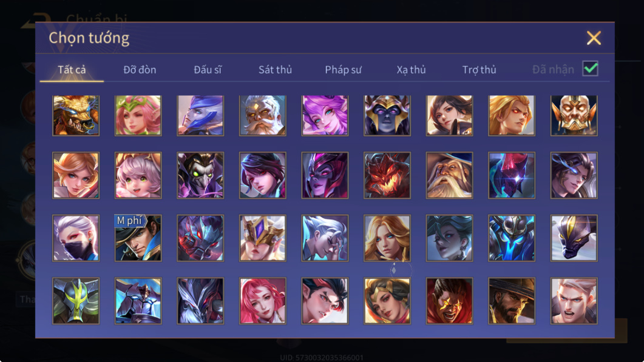This screenshot has width=644, height=362.
Task: Close the 'Chọn tướng' dialog
Action: pyautogui.click(x=594, y=38)
